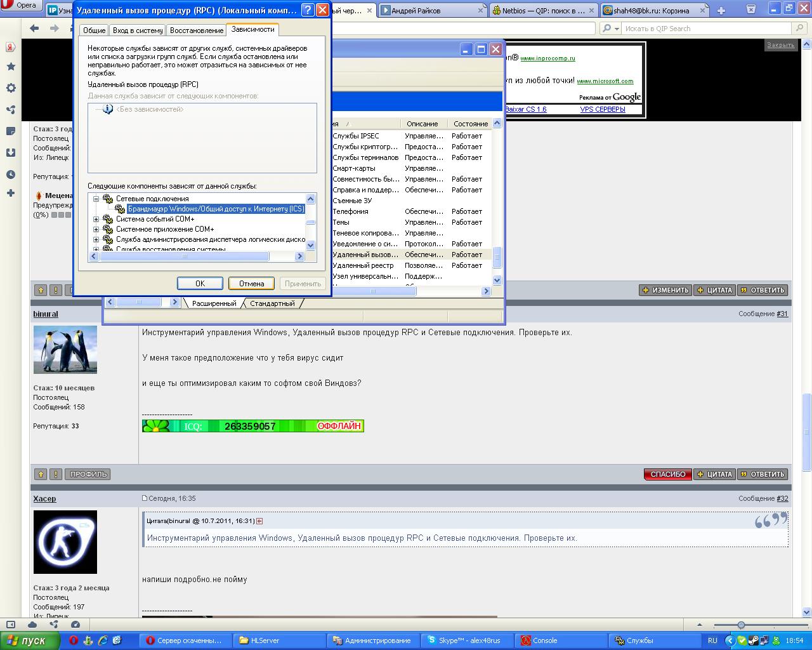
Task: Open the shah48@bk.ru Корзина tab
Action: (655, 11)
